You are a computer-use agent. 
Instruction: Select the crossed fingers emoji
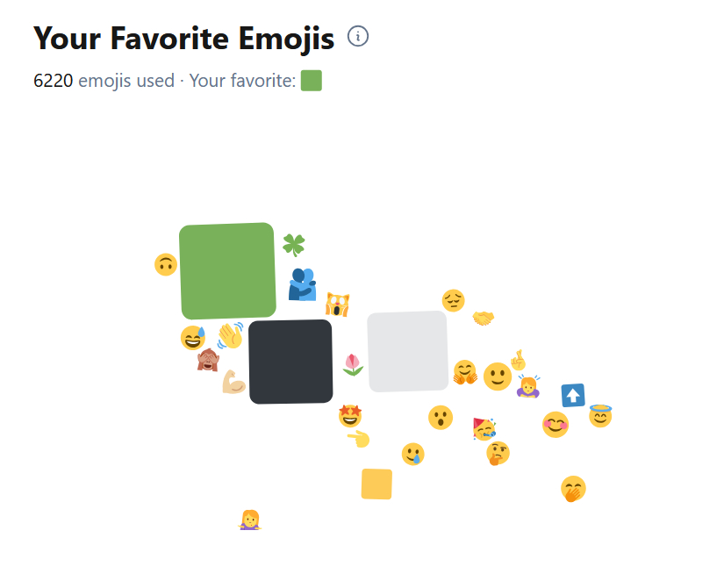point(518,359)
